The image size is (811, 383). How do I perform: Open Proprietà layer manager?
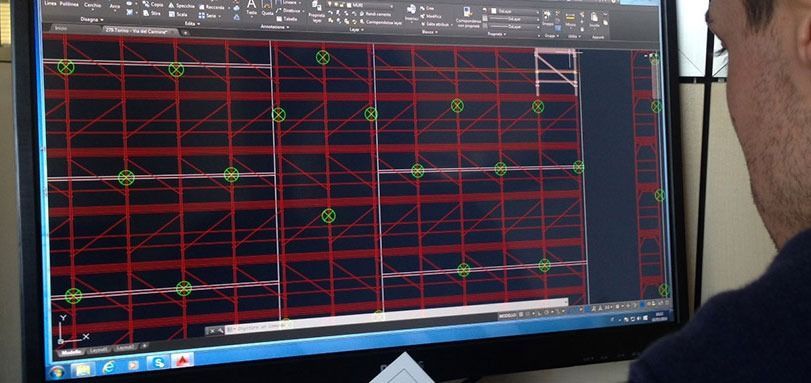pos(316,12)
